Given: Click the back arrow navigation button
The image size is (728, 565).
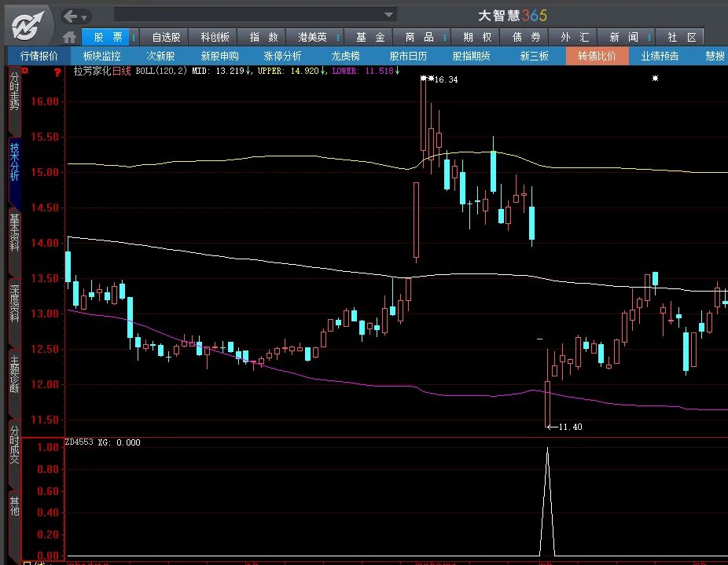Looking at the screenshot, I should (70, 16).
